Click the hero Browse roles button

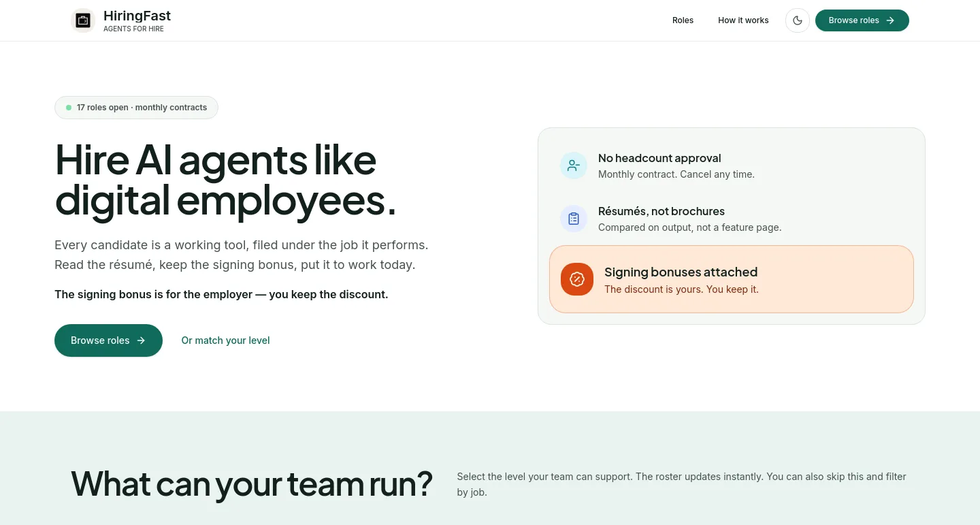tap(108, 340)
